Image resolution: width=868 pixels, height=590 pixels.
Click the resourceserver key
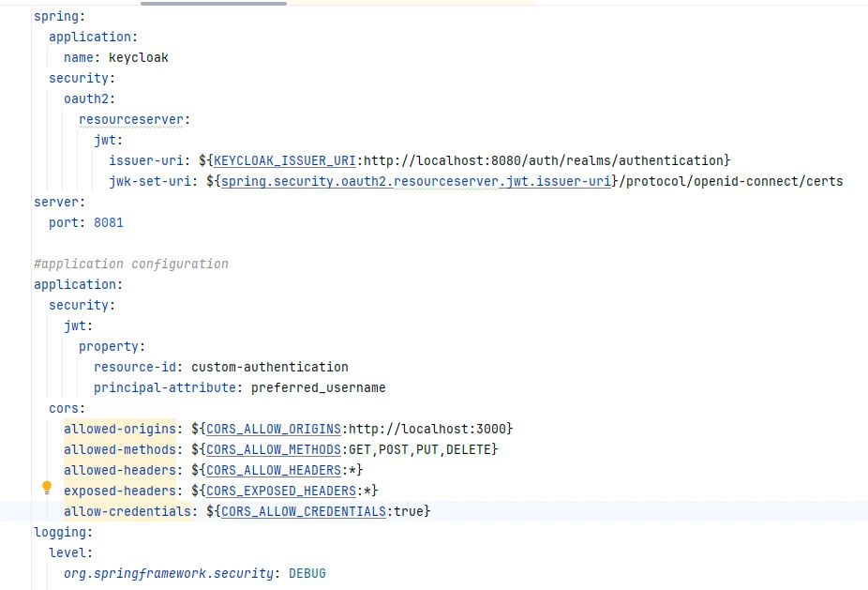(x=132, y=119)
